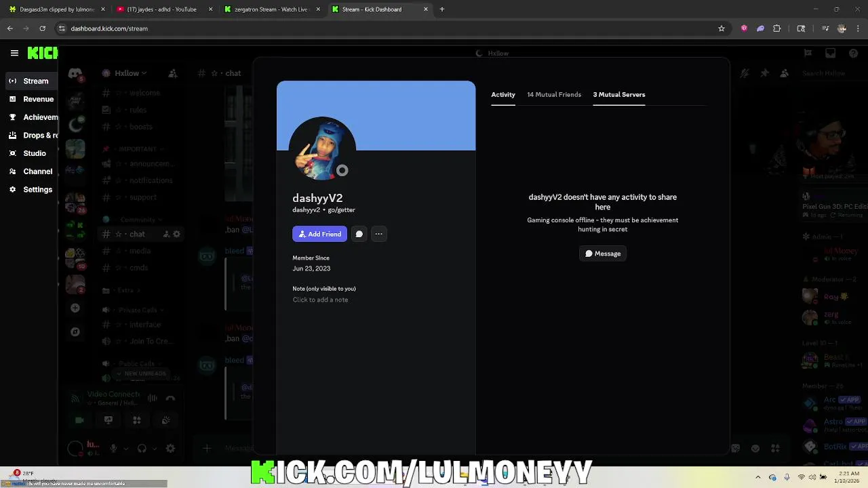Image resolution: width=868 pixels, height=488 pixels.
Task: Switch to the 3 Mutual Servers tab
Action: click(x=619, y=94)
